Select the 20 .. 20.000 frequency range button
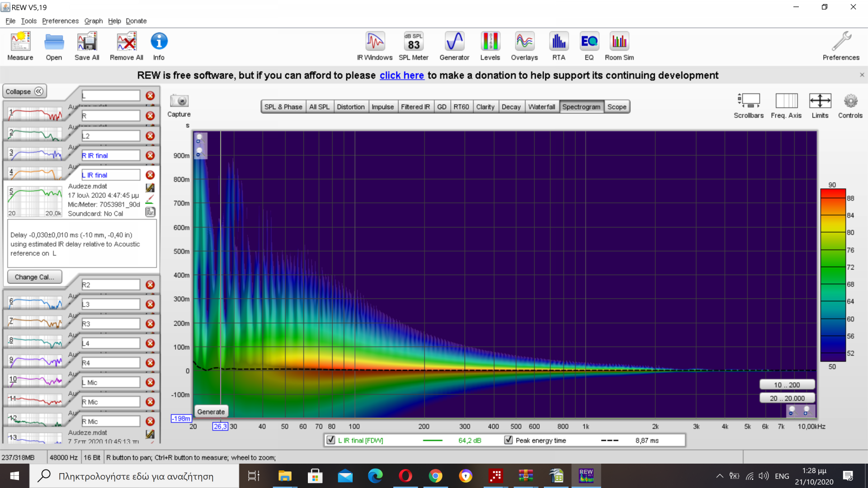The image size is (868, 488). [x=787, y=398]
